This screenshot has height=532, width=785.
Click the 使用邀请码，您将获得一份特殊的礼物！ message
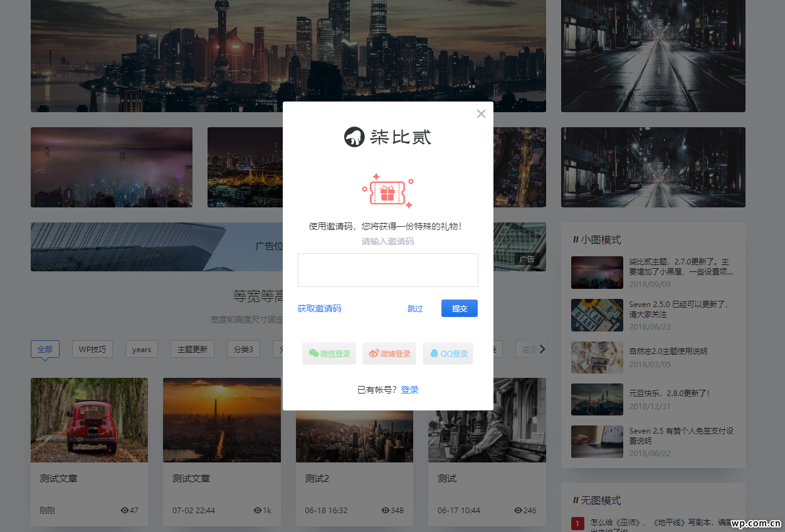386,226
